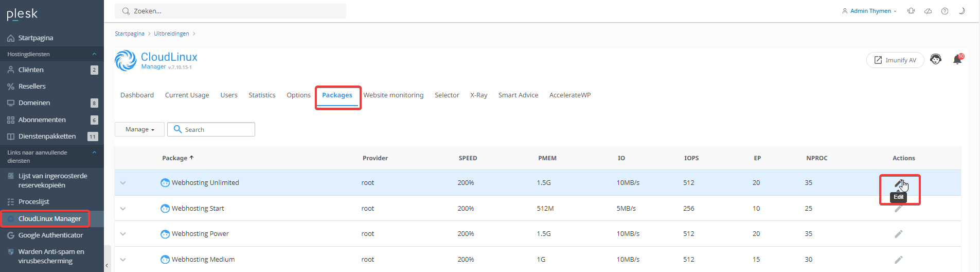Go to Startpagina breadcrumb link
The image size is (980, 272).
130,33
